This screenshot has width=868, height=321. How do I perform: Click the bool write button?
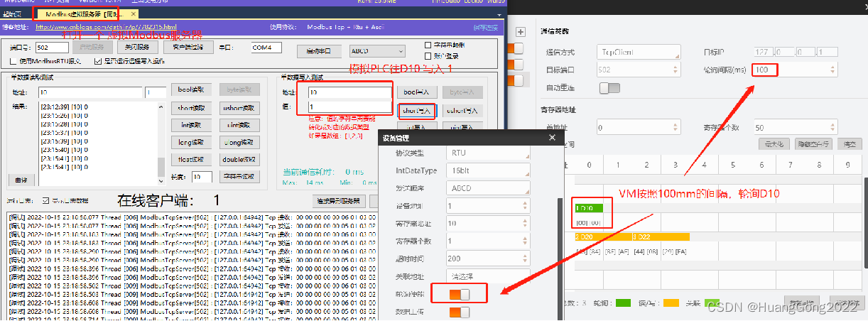tap(416, 92)
